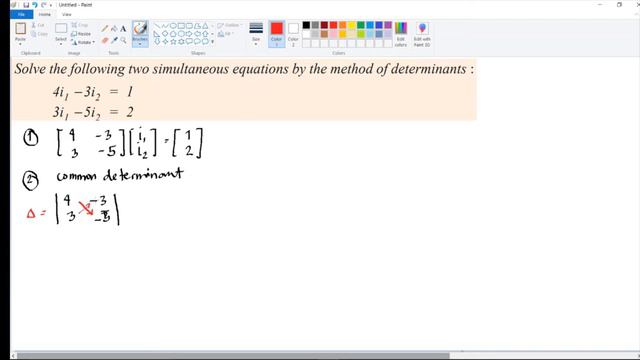640x360 pixels.
Task: Click the Brushes tool icon
Action: tap(140, 29)
